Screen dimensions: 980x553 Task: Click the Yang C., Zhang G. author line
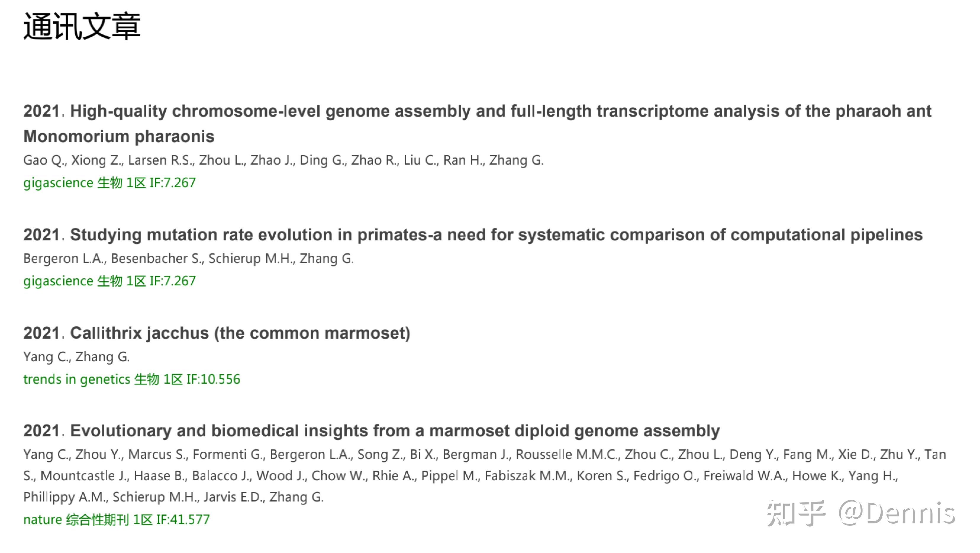76,357
